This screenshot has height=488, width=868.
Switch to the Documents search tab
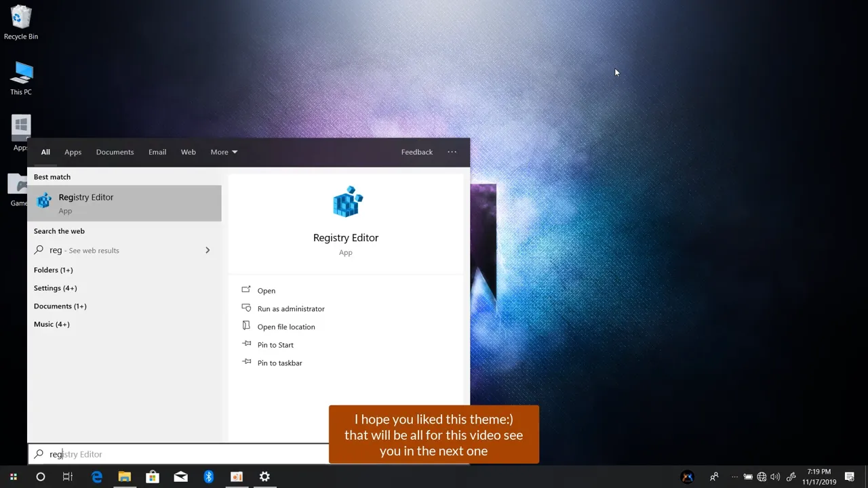[x=115, y=152]
